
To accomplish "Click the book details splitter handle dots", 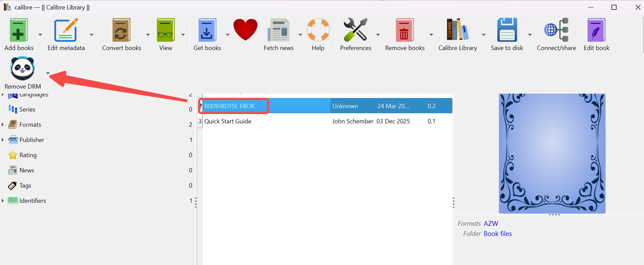I will point(454,203).
